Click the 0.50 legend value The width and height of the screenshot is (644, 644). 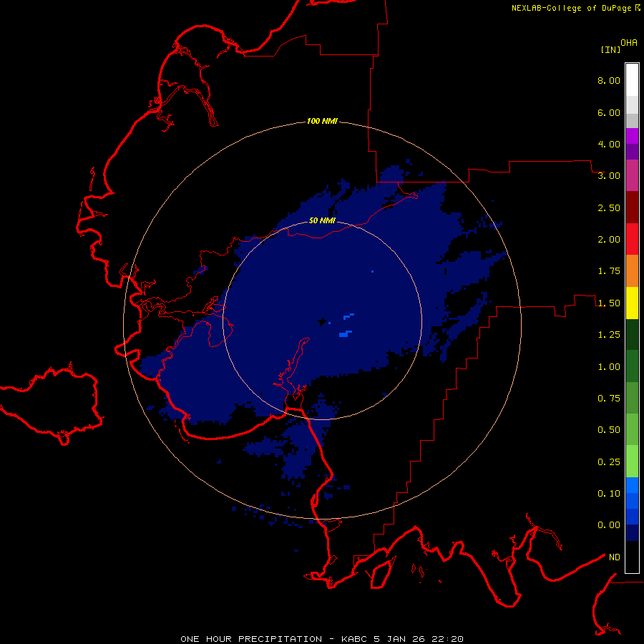click(x=609, y=430)
